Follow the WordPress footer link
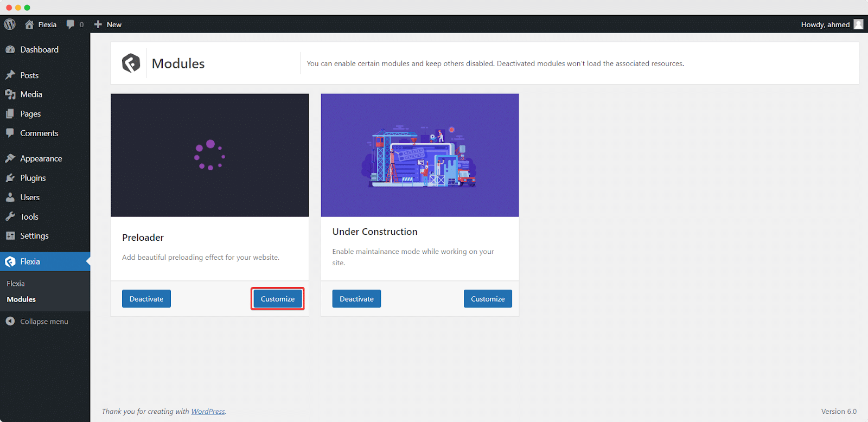Viewport: 868px width, 422px height. (x=208, y=412)
